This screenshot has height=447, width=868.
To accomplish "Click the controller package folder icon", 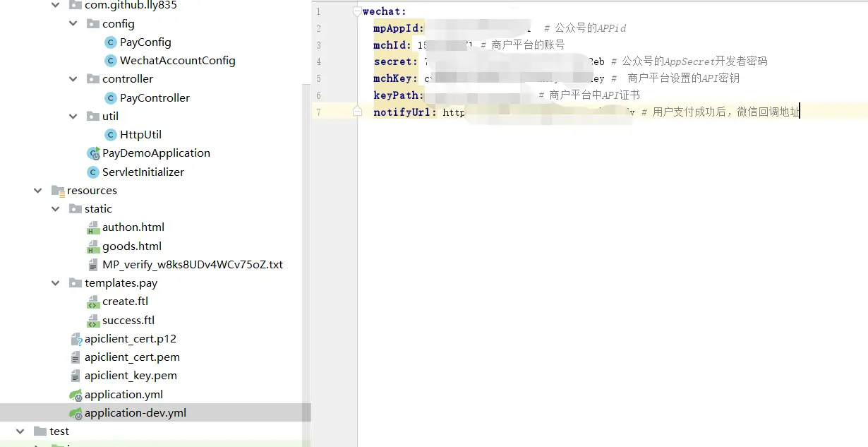I will (93, 78).
